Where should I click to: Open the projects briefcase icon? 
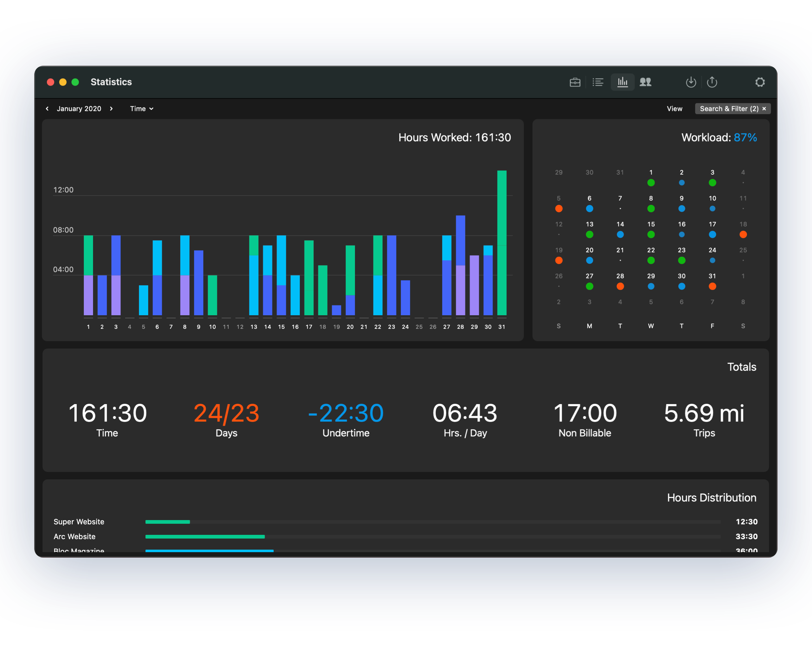pos(575,82)
